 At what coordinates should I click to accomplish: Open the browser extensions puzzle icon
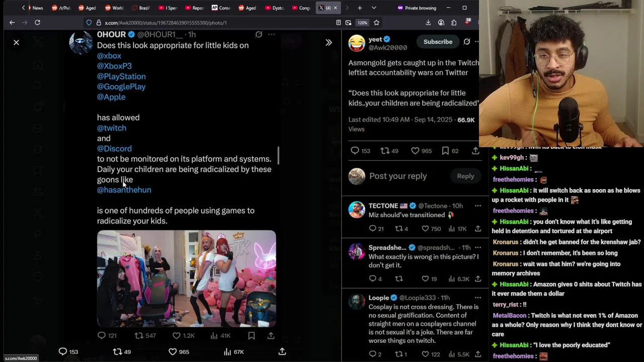pos(454,23)
